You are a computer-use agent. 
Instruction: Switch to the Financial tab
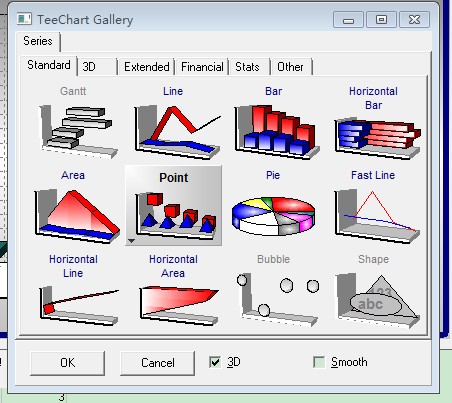point(202,67)
